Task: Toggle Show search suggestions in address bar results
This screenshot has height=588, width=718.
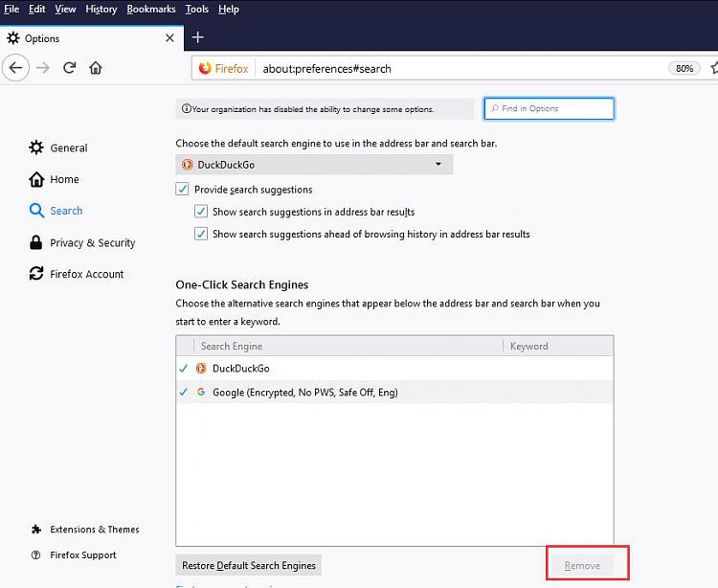Action: (201, 212)
